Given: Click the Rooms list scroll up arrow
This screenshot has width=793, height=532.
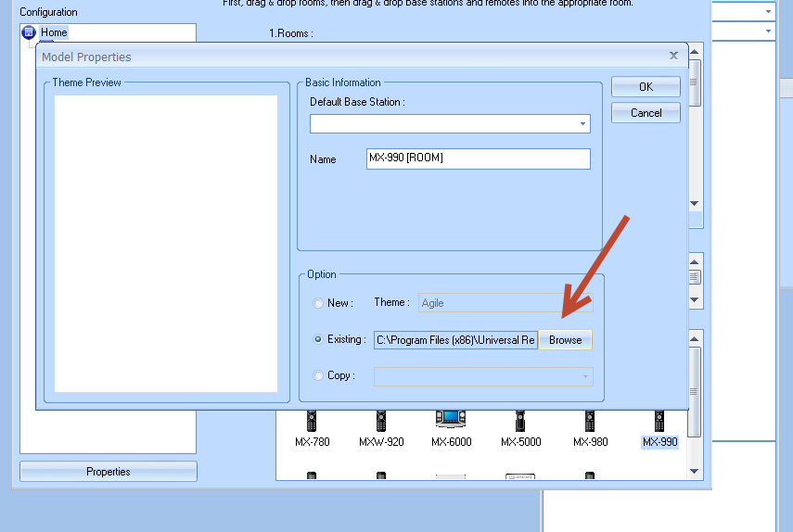Looking at the screenshot, I should 695,52.
